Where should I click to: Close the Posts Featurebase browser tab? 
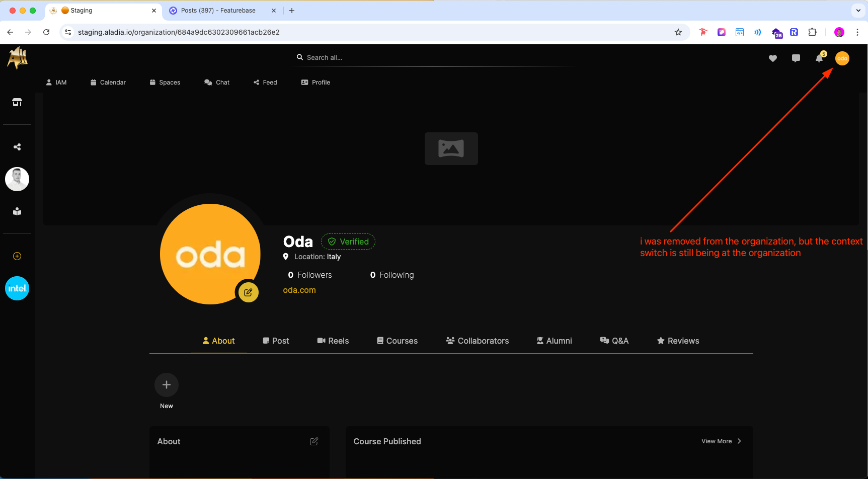[x=274, y=11]
